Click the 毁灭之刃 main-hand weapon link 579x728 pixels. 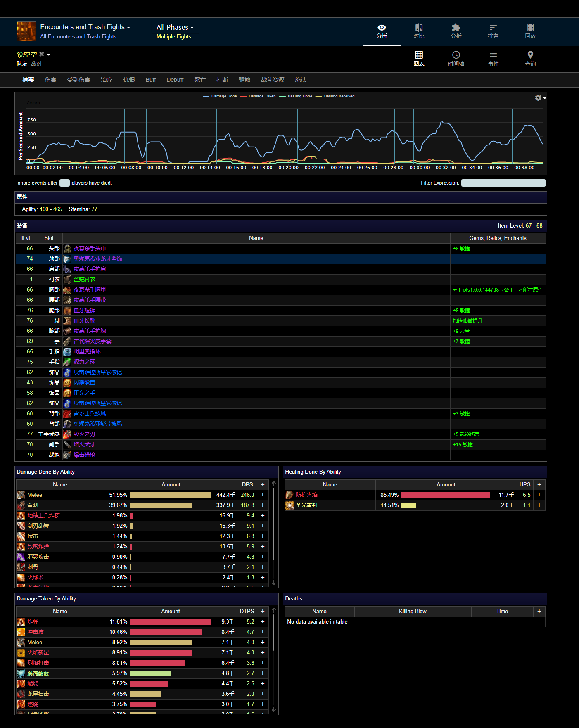[x=84, y=434]
